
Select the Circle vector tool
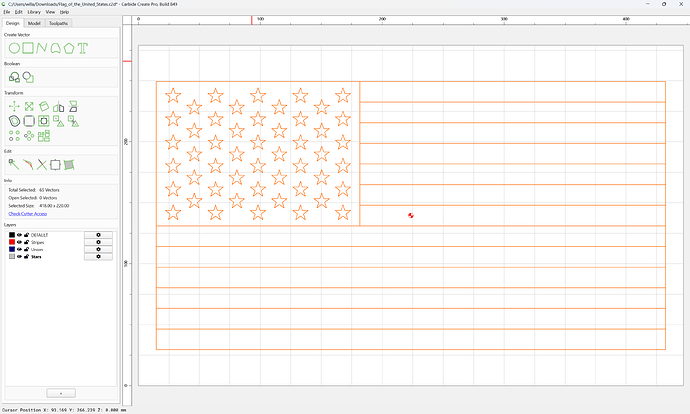(14, 48)
